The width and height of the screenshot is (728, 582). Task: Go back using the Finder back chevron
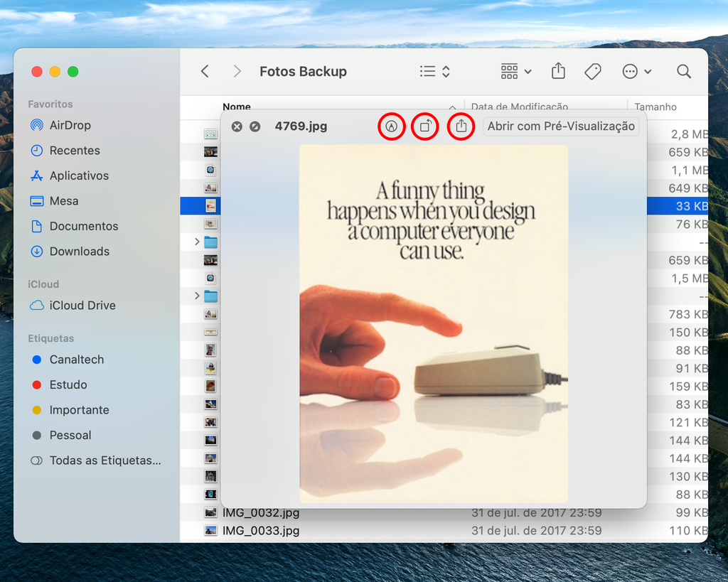coord(205,72)
